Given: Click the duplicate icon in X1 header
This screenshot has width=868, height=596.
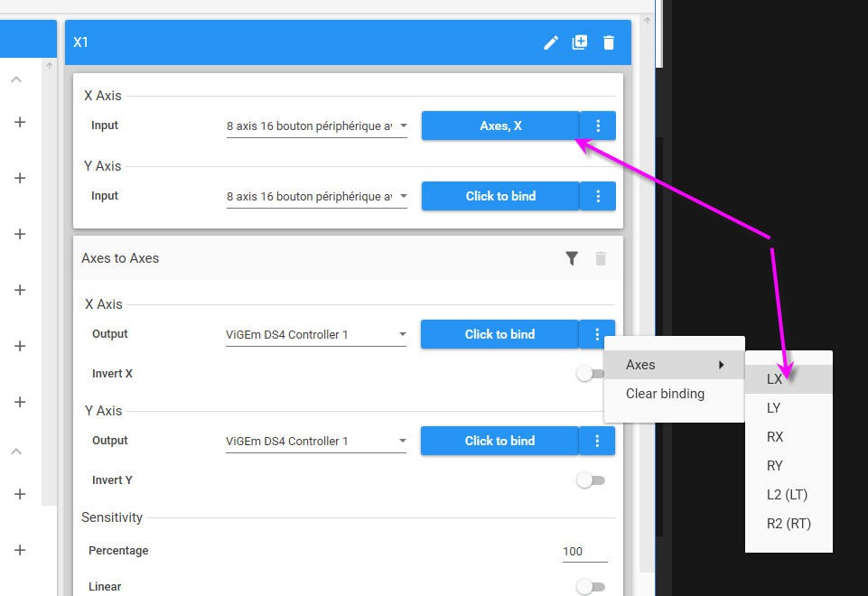Looking at the screenshot, I should pyautogui.click(x=580, y=42).
